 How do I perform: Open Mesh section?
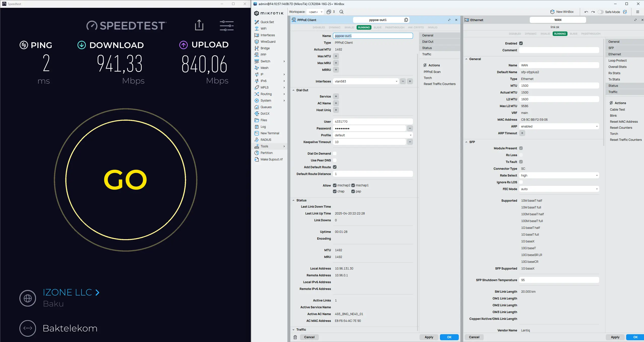coord(264,68)
